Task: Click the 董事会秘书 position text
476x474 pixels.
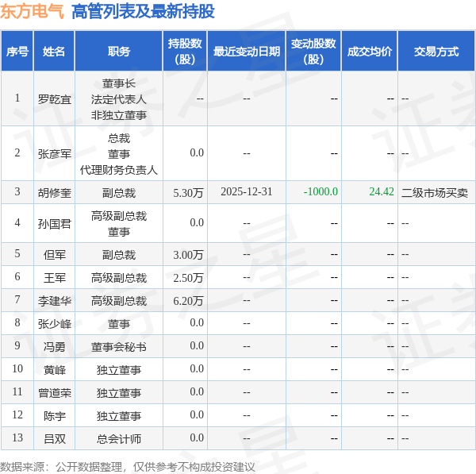Action: (x=119, y=347)
